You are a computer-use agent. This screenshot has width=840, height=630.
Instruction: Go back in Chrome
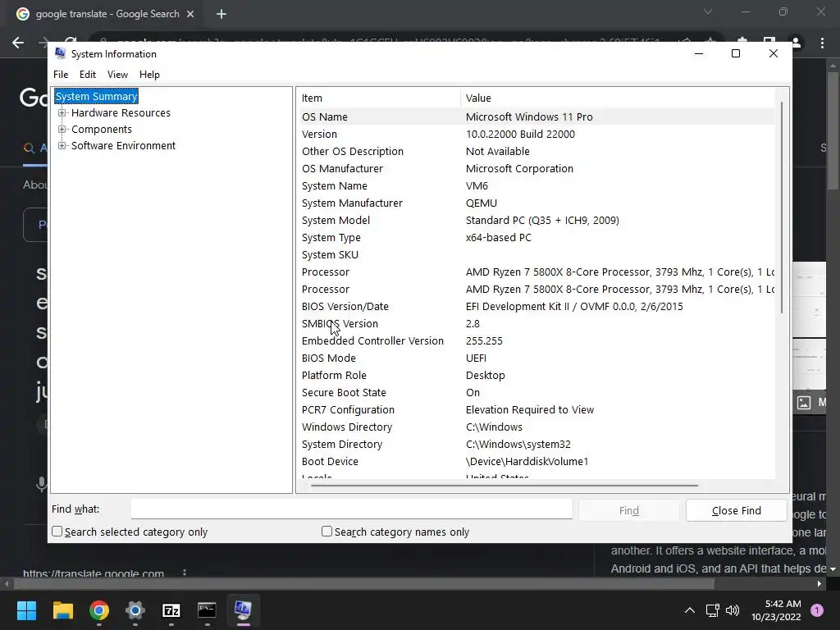pos(18,43)
